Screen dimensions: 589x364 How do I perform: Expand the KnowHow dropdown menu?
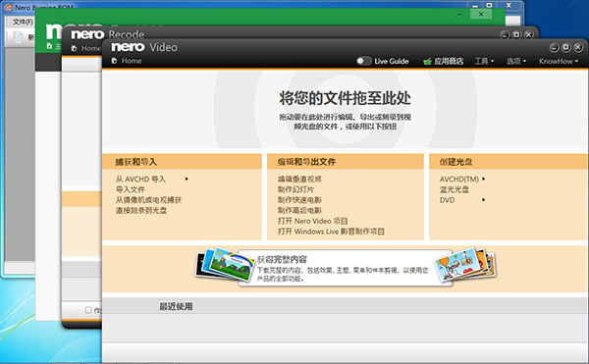pyautogui.click(x=559, y=61)
